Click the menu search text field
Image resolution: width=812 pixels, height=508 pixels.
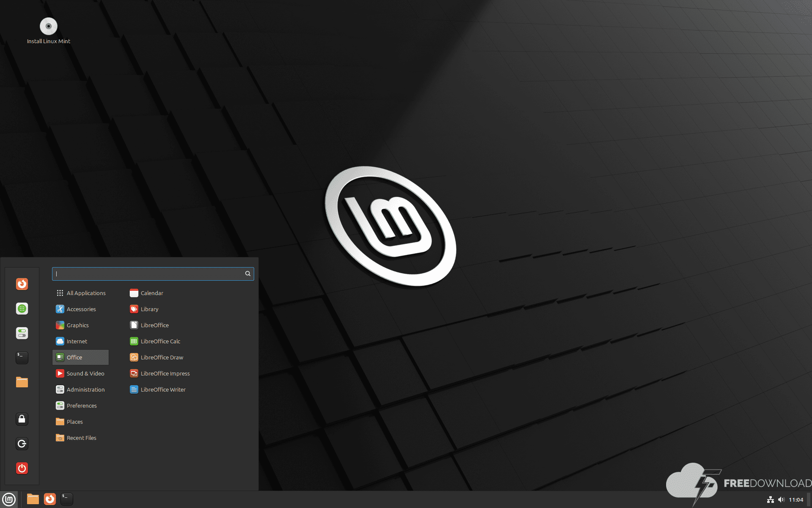pos(148,274)
